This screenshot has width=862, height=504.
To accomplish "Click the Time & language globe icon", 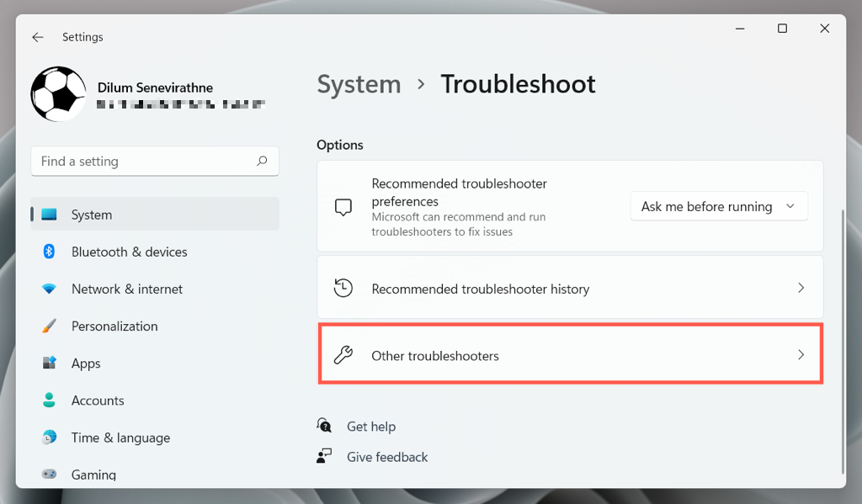I will (x=49, y=438).
